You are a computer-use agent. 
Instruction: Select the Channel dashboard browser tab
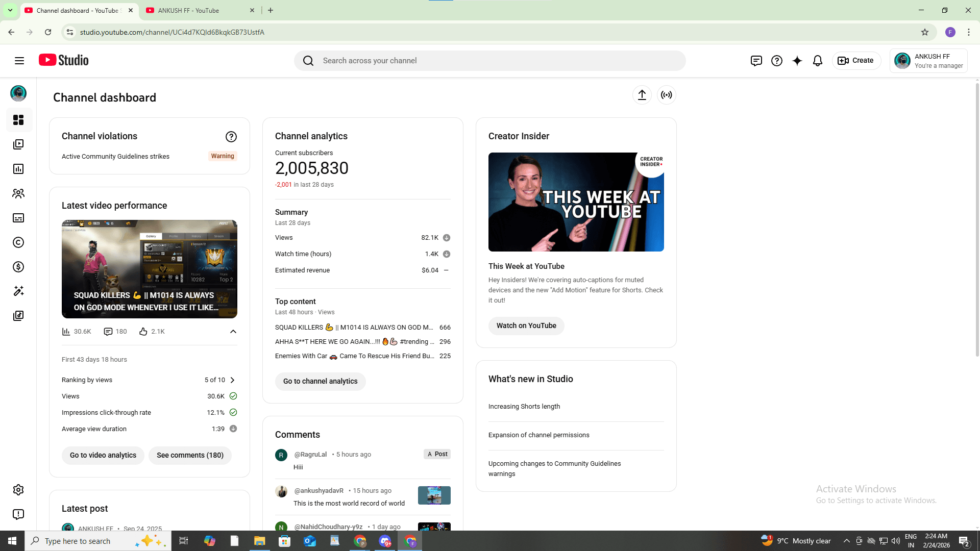78,10
